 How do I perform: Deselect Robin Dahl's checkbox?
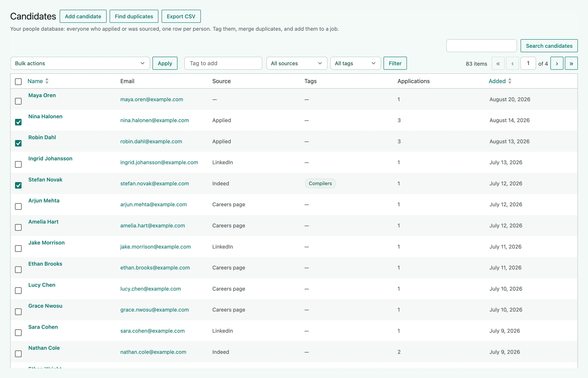point(18,143)
